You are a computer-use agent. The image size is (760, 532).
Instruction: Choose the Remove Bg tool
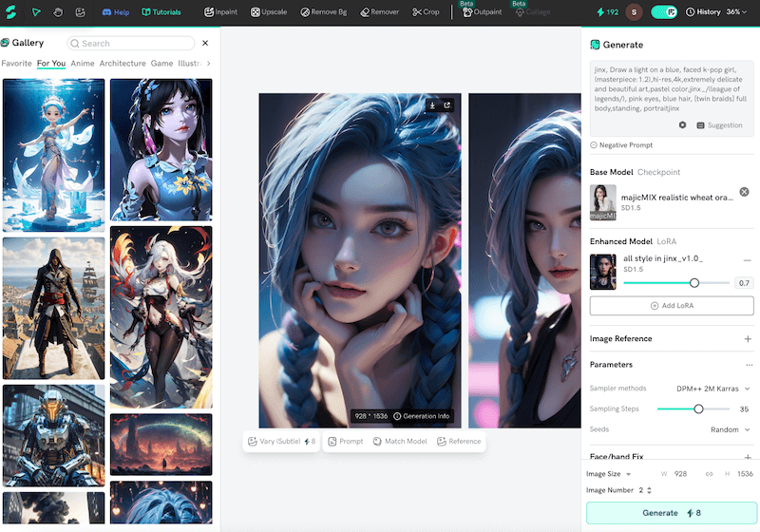click(x=323, y=12)
